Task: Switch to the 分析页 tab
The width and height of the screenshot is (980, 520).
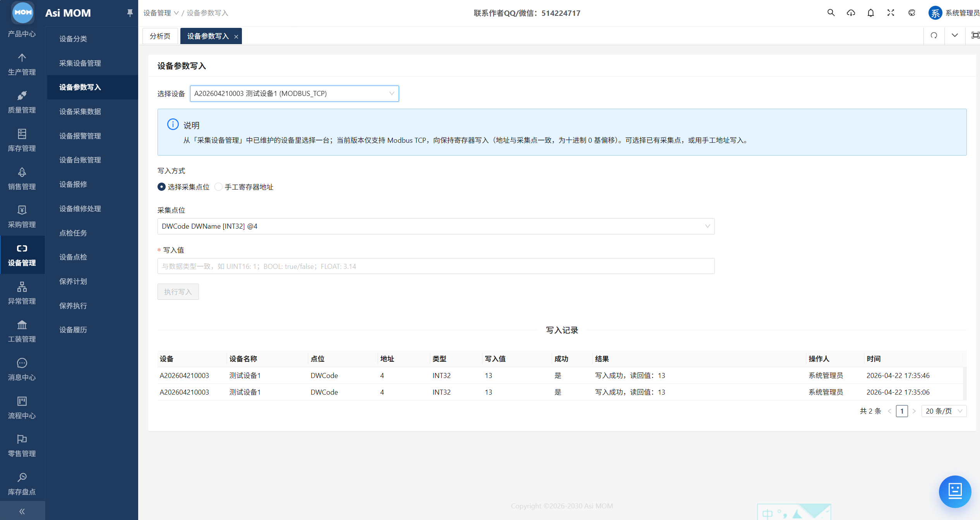Action: (160, 36)
